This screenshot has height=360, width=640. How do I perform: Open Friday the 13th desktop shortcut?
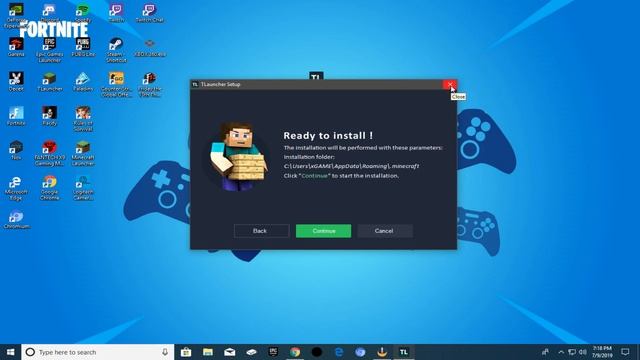(149, 84)
